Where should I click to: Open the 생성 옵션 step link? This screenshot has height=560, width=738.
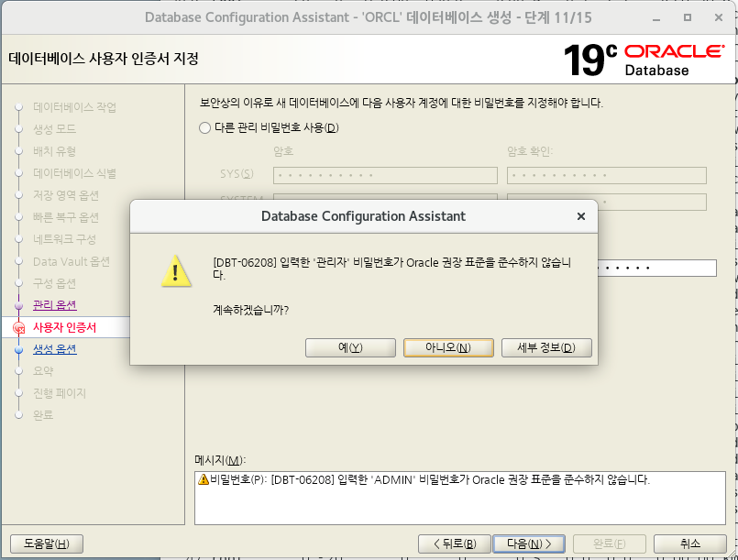tap(55, 349)
